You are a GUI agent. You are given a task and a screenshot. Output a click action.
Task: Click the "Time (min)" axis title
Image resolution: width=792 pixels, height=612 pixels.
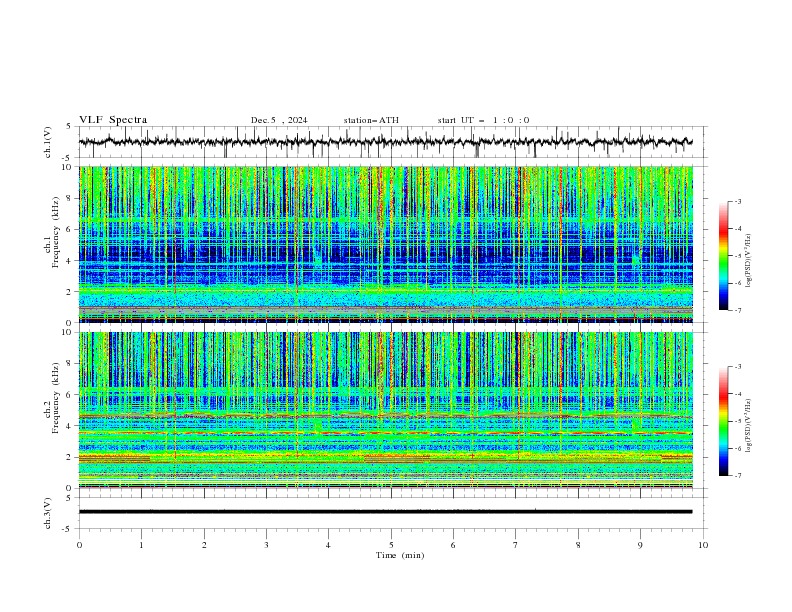coord(400,555)
